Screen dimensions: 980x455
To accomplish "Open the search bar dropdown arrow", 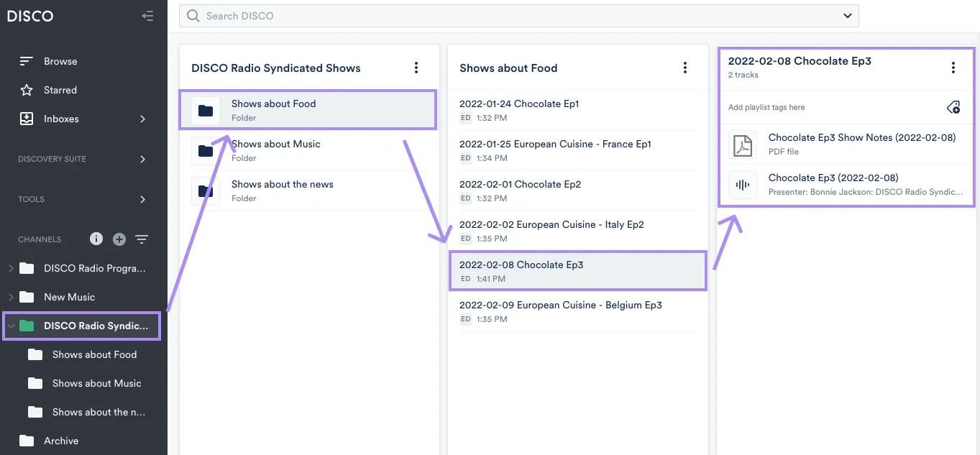I will [x=847, y=16].
